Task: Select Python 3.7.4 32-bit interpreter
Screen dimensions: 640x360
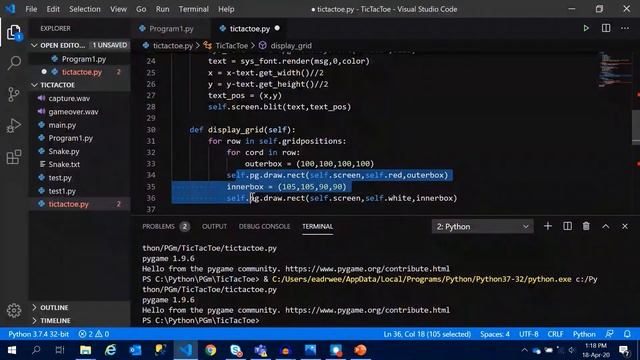Action: pyautogui.click(x=39, y=334)
